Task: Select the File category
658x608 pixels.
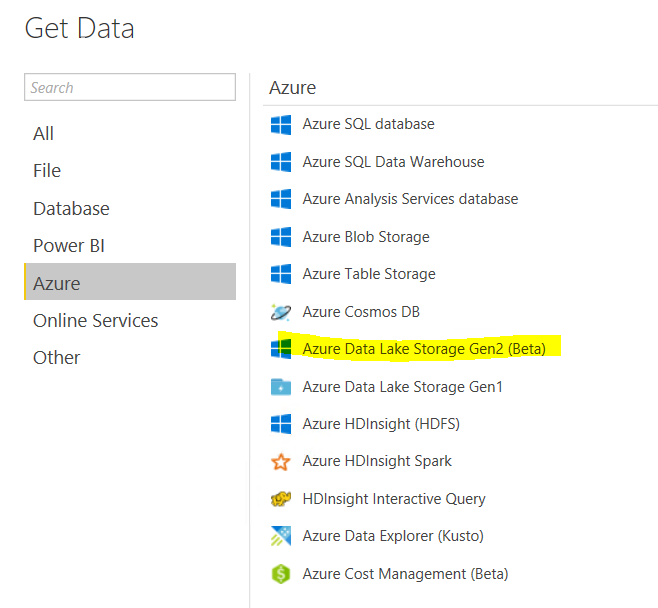Action: [47, 171]
